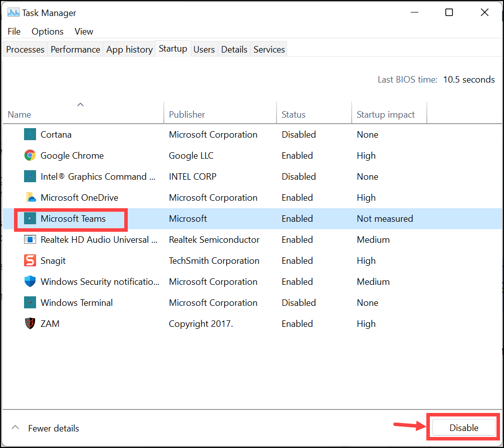Select the Cortana row name
Image resolution: width=504 pixels, height=448 pixels.
pyautogui.click(x=56, y=134)
